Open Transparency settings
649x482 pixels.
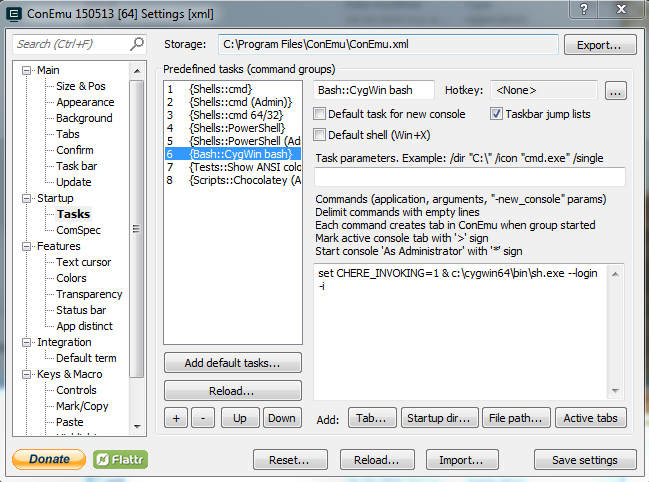point(89,294)
